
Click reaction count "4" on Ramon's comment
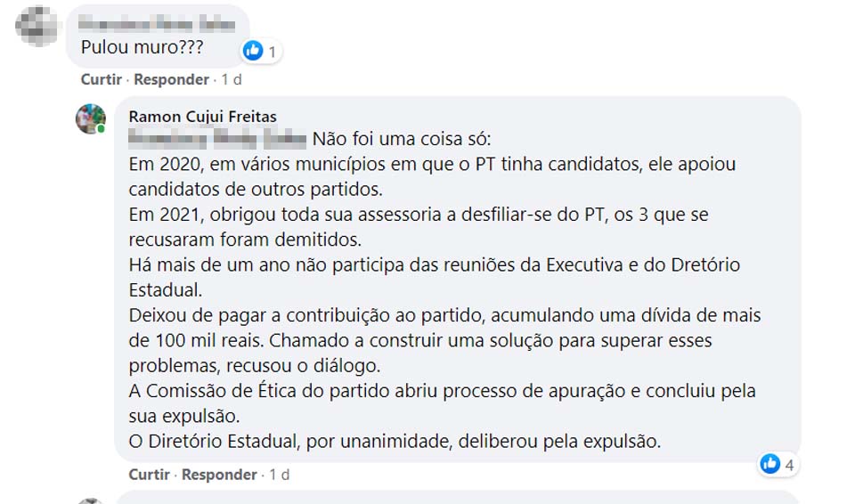point(789,464)
